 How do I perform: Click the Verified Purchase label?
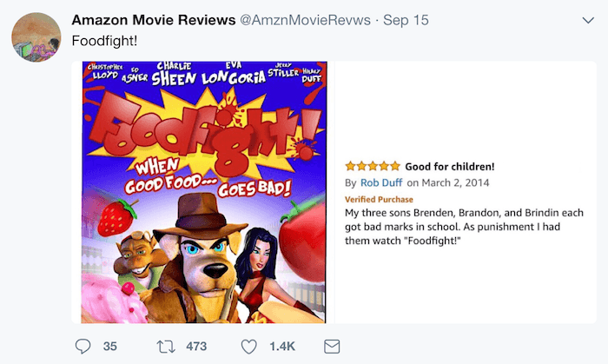(x=379, y=199)
